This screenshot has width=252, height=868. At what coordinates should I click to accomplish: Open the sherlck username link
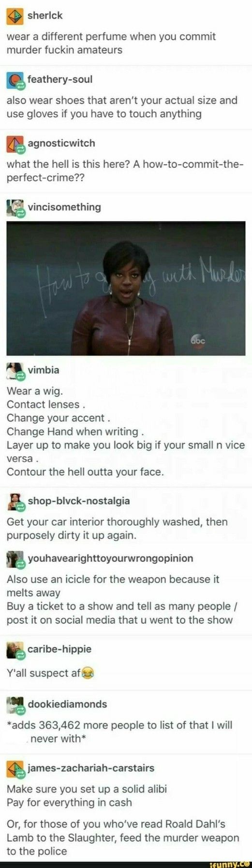point(45,15)
